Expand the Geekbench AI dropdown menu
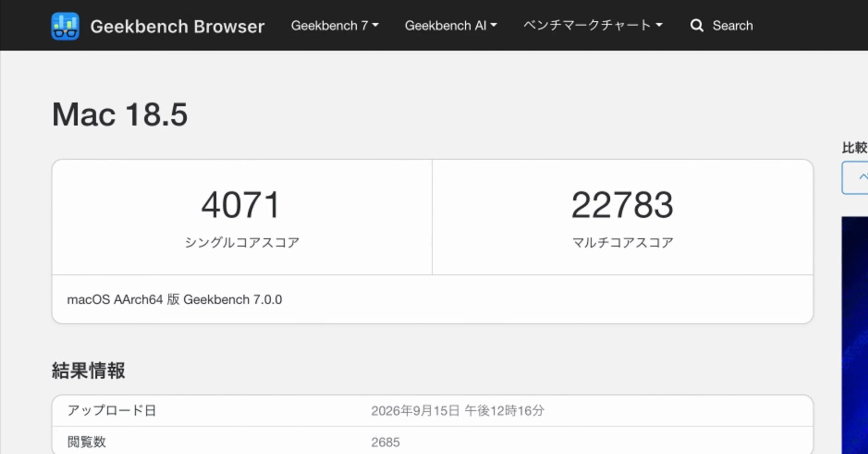Viewport: 868px width, 454px height. point(451,25)
